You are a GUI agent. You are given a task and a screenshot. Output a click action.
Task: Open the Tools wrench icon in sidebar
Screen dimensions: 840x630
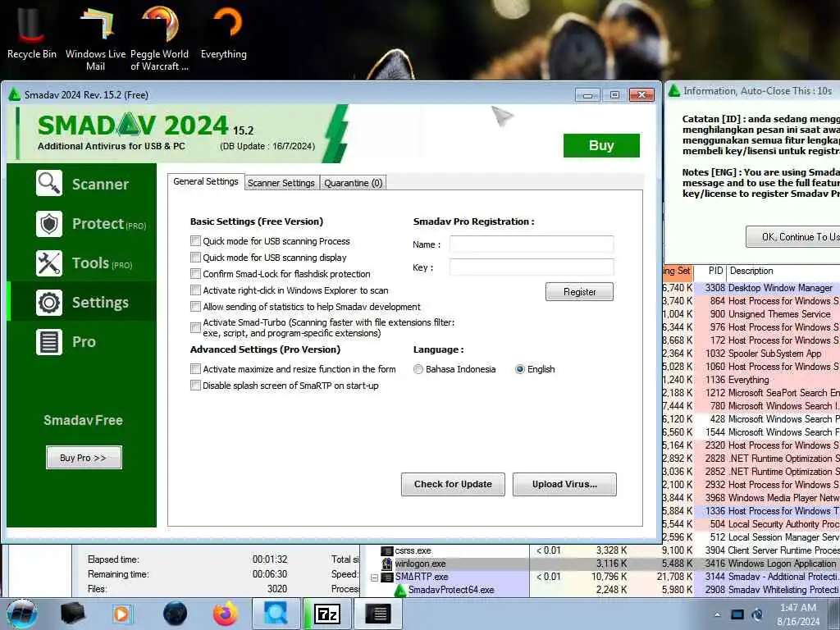point(49,263)
